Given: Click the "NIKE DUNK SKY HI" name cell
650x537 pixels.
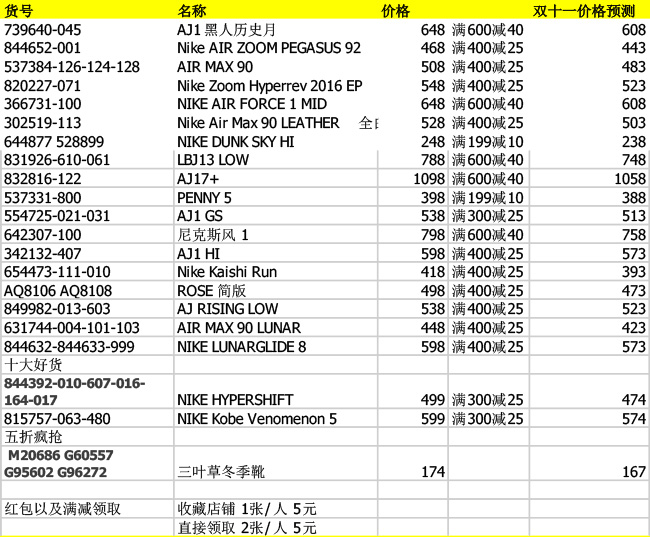Looking at the screenshot, I should pyautogui.click(x=235, y=142).
